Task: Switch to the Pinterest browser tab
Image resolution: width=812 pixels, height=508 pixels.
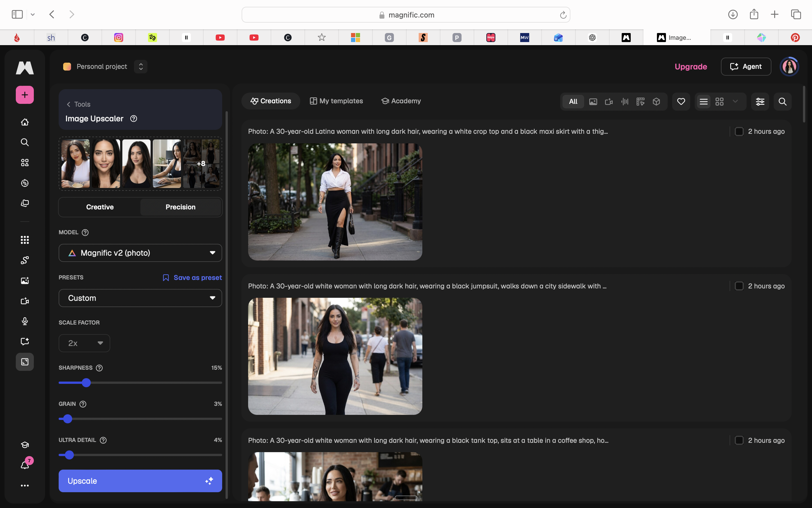Action: click(x=795, y=38)
